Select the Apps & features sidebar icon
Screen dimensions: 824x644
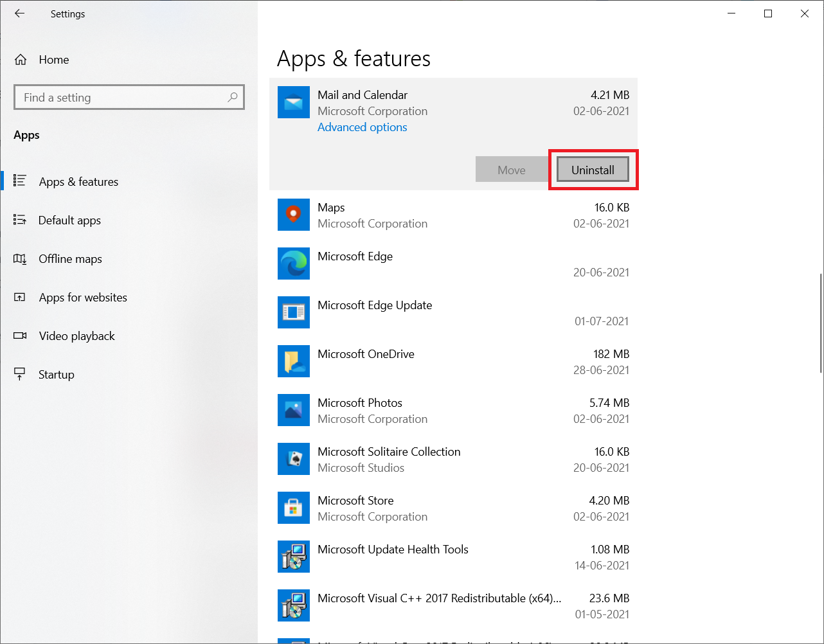pyautogui.click(x=20, y=181)
